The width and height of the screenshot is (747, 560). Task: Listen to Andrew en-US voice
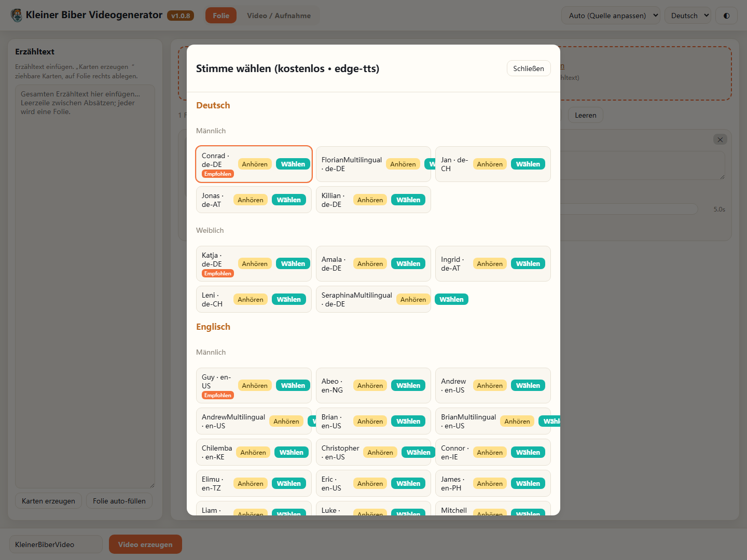tap(490, 386)
